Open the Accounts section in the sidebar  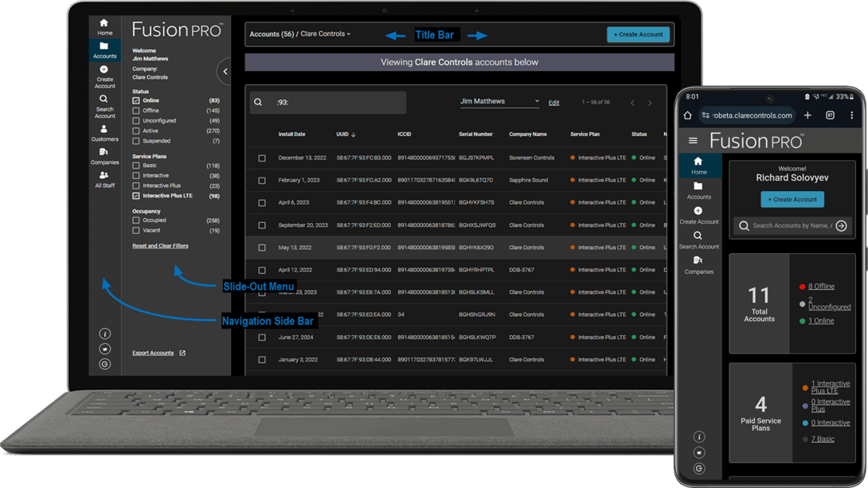click(104, 51)
